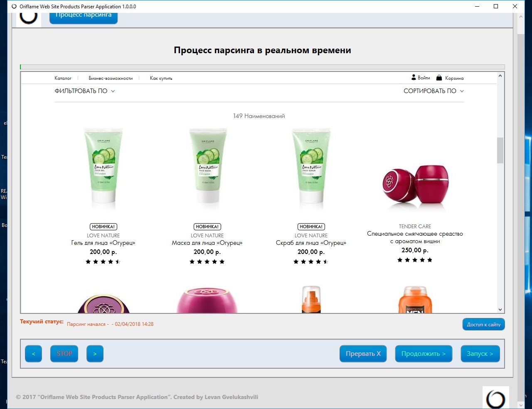Click the Запуск > button

pyautogui.click(x=480, y=354)
